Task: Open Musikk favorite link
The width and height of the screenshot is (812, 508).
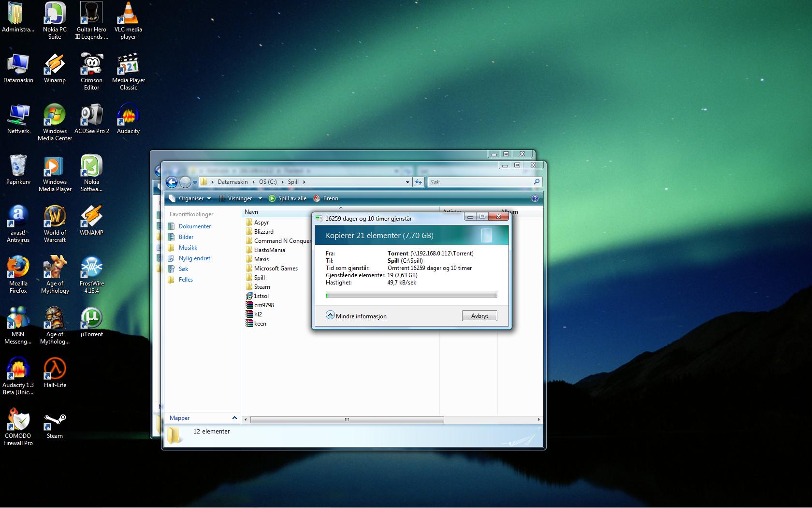Action: pos(188,248)
